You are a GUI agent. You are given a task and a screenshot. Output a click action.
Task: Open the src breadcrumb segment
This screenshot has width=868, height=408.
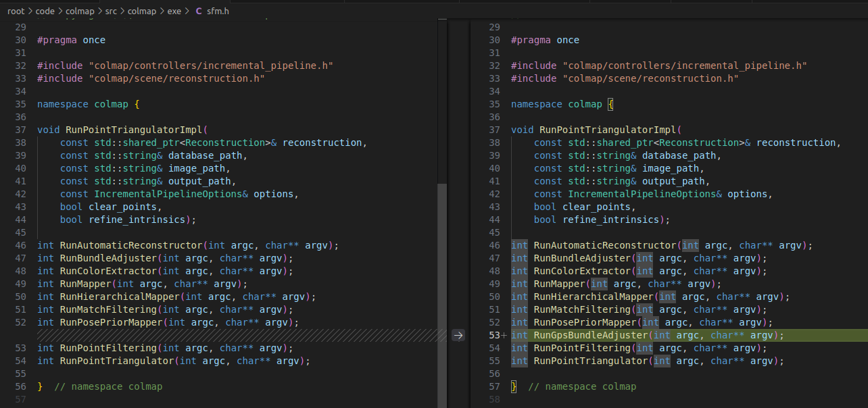click(111, 11)
